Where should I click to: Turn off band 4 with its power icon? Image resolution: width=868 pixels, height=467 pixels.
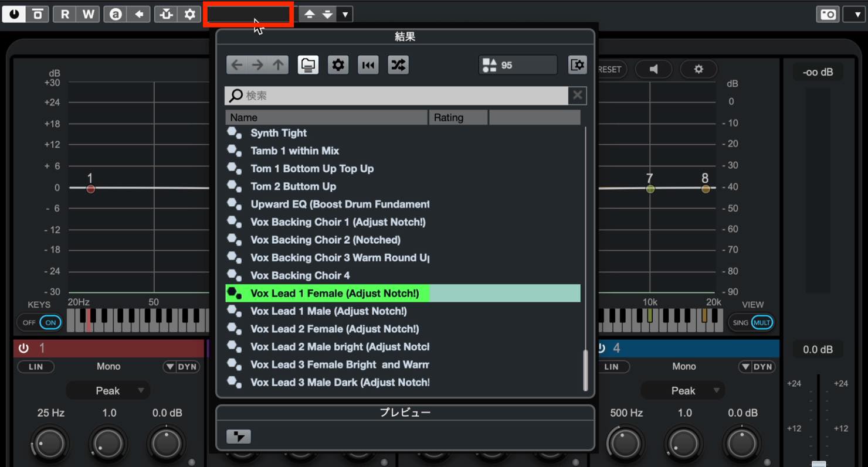point(602,348)
